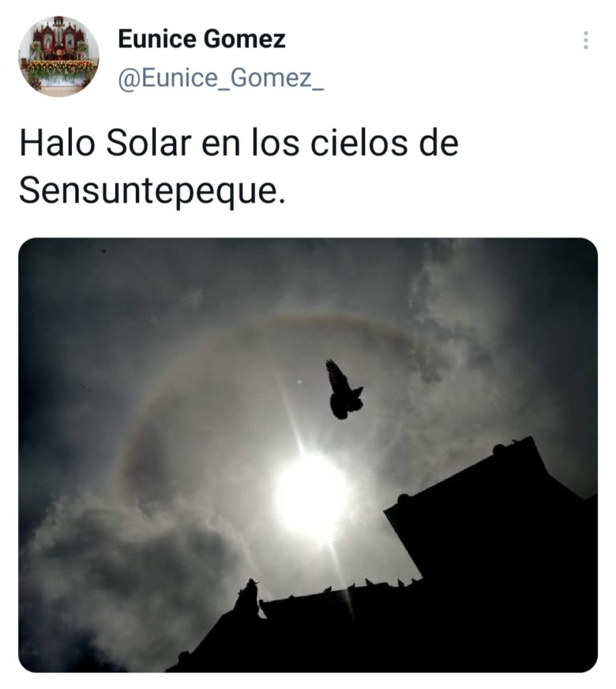
Task: Open the @Eunice_Gomez_ handle profile
Action: click(221, 78)
